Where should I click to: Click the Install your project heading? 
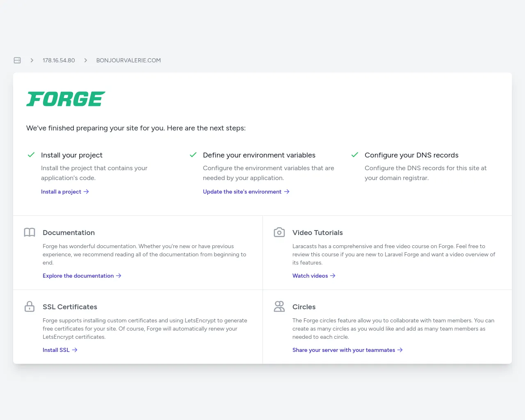click(x=72, y=155)
